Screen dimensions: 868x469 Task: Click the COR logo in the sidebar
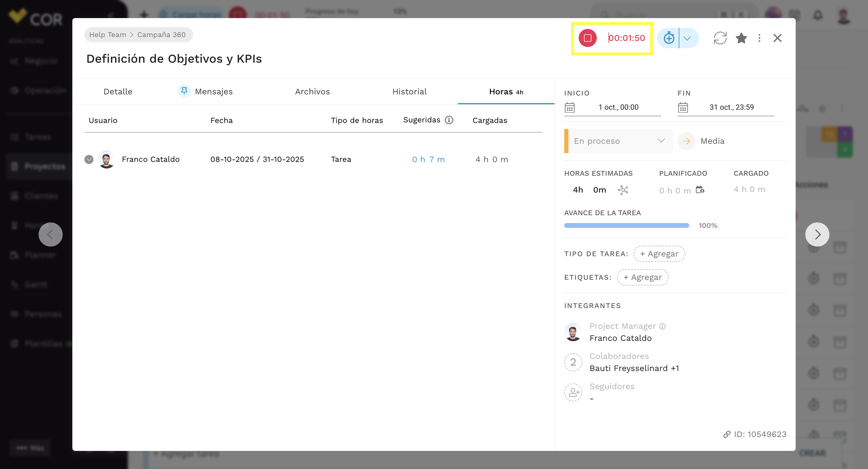tap(35, 17)
